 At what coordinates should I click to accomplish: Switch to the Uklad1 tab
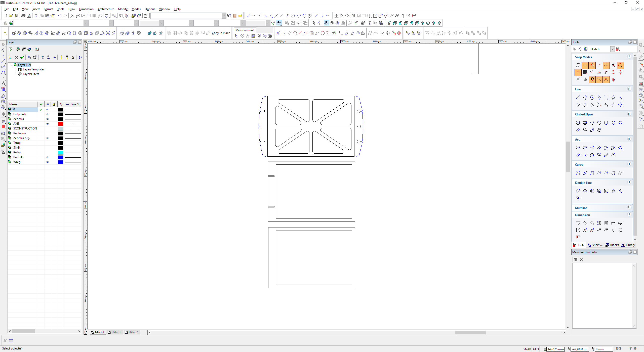(114, 332)
